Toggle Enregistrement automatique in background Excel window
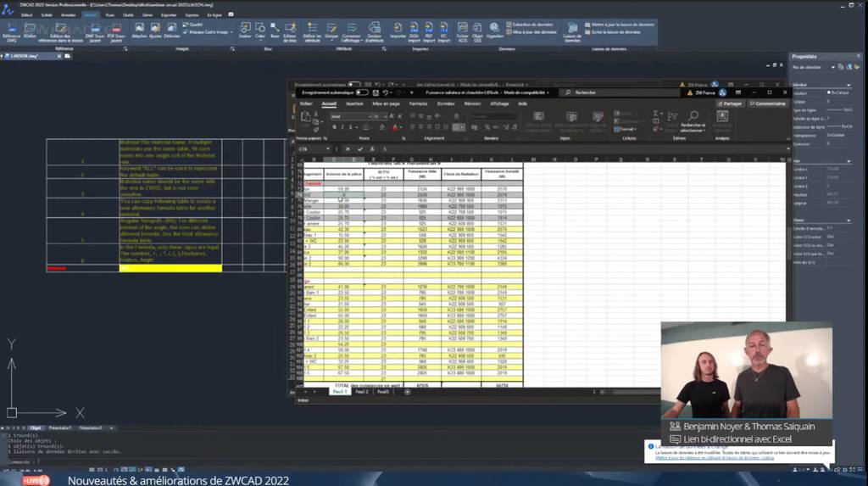This screenshot has height=486, width=868. click(x=353, y=85)
